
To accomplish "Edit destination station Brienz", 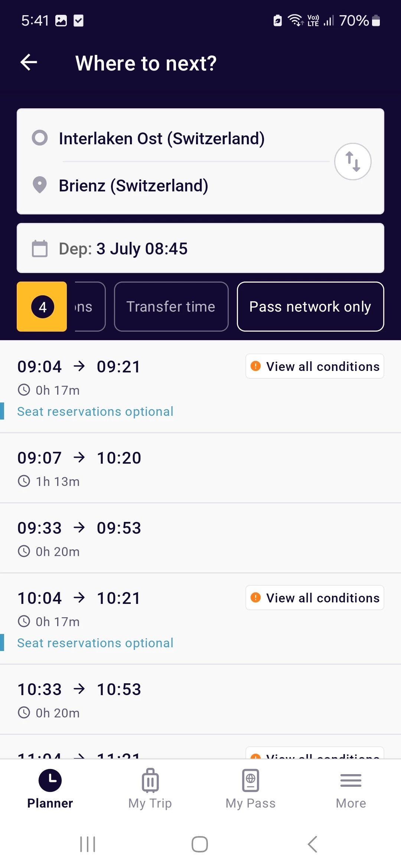I will (133, 185).
